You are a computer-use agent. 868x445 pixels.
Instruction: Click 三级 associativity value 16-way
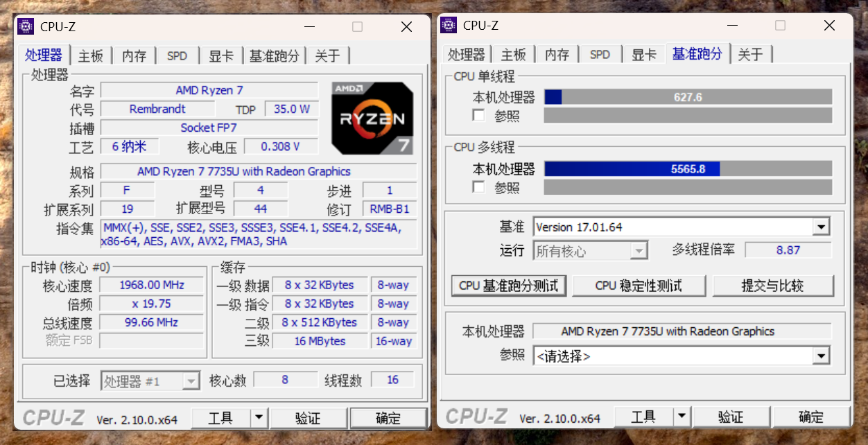394,341
